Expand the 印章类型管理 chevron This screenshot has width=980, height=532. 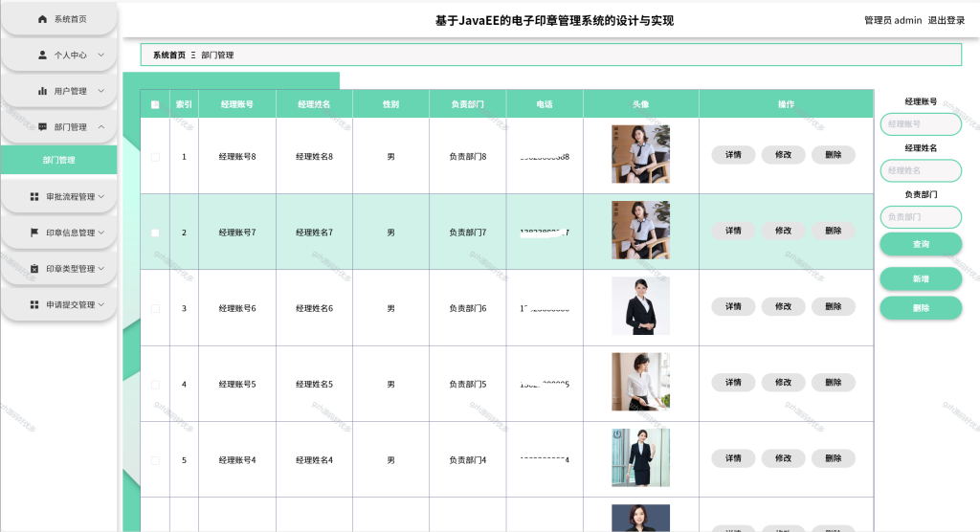[101, 269]
